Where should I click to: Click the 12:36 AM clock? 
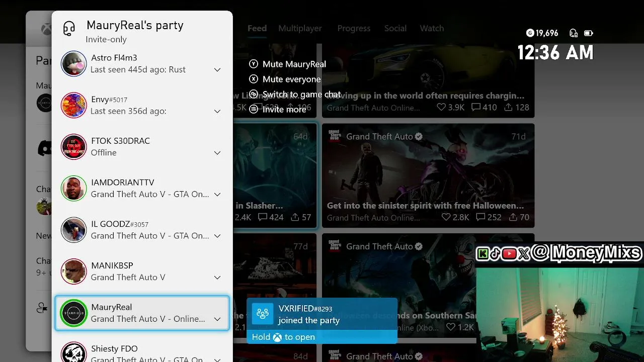click(x=555, y=53)
